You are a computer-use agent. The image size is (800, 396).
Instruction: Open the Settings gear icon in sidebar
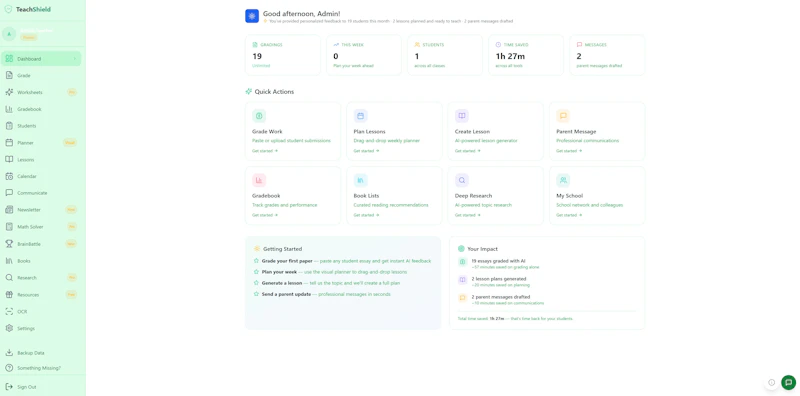click(9, 328)
